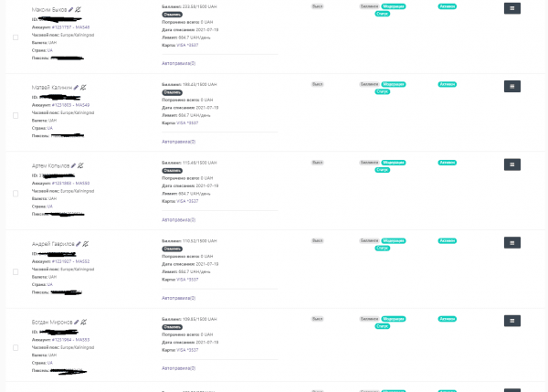Screen dimensions: 548x392
Task: Open VISA *5537 card link for Богдан Миронов
Action: 186,349
